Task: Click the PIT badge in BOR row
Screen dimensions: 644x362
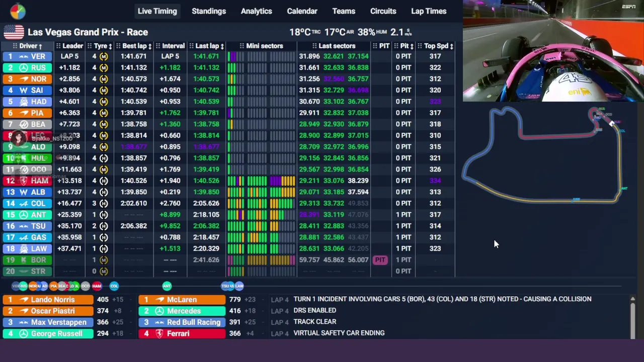Action: coord(380,260)
